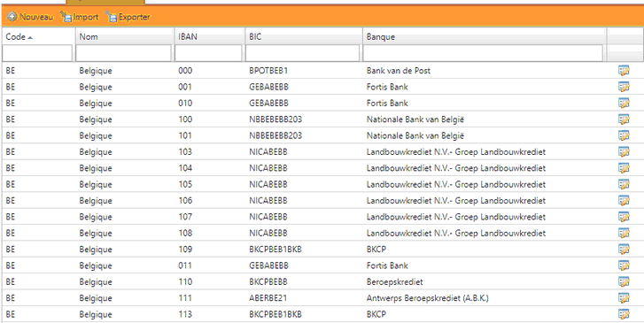Sort table by BIC column header
644x323 pixels.
click(x=304, y=36)
